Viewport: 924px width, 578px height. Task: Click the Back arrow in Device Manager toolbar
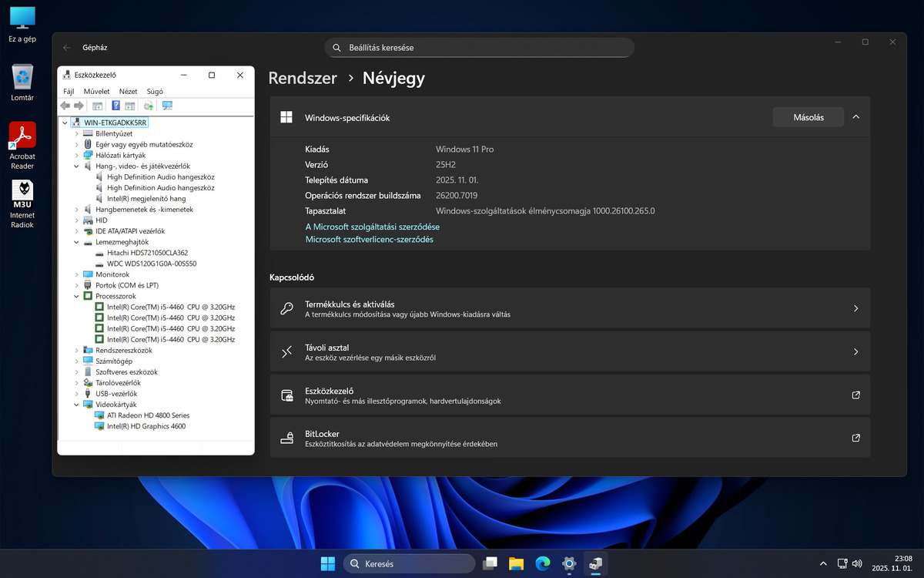click(65, 106)
